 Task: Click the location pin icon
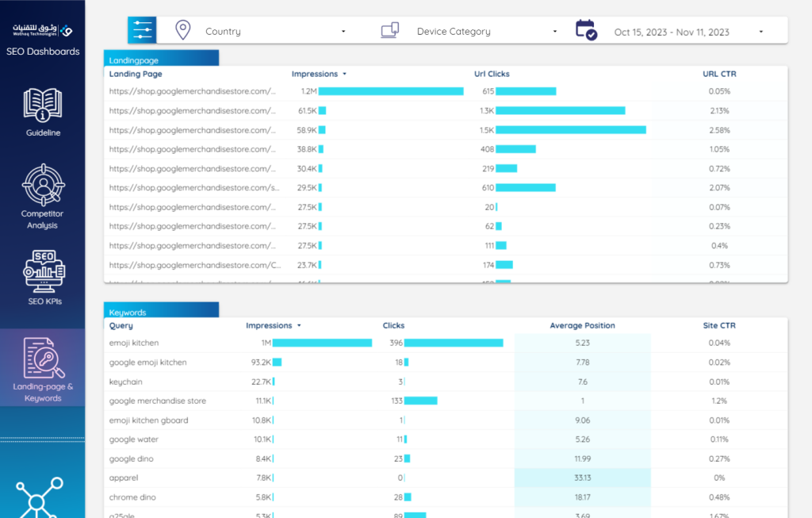pos(183,31)
